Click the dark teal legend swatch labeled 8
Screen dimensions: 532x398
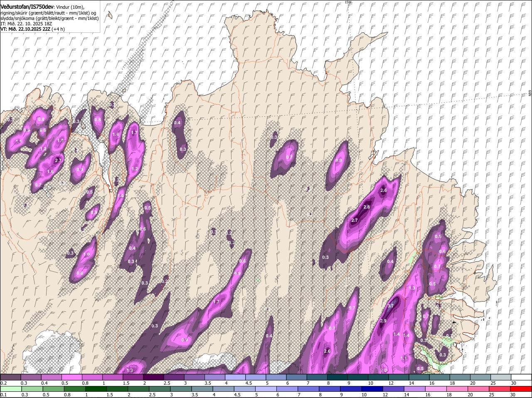tap(337, 377)
